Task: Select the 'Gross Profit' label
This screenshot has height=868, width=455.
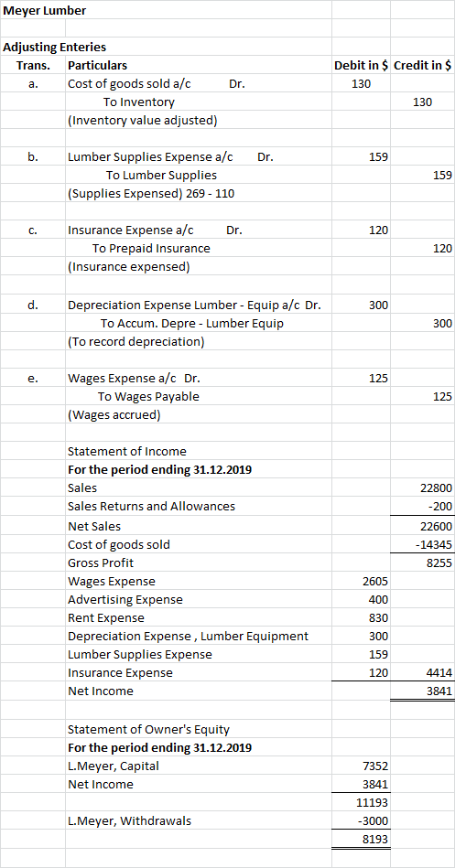Action: pyautogui.click(x=101, y=563)
